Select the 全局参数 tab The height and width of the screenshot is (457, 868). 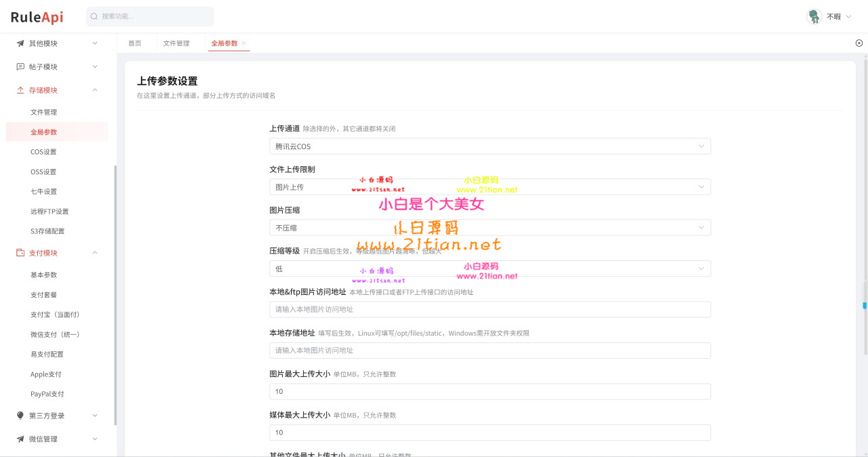pos(224,43)
